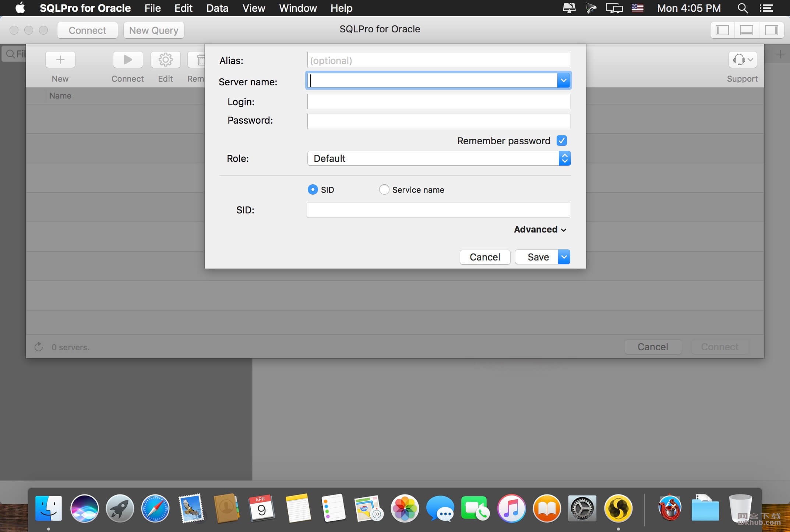Open the Support headset menu
Viewport: 790px width, 532px height.
[x=743, y=60]
